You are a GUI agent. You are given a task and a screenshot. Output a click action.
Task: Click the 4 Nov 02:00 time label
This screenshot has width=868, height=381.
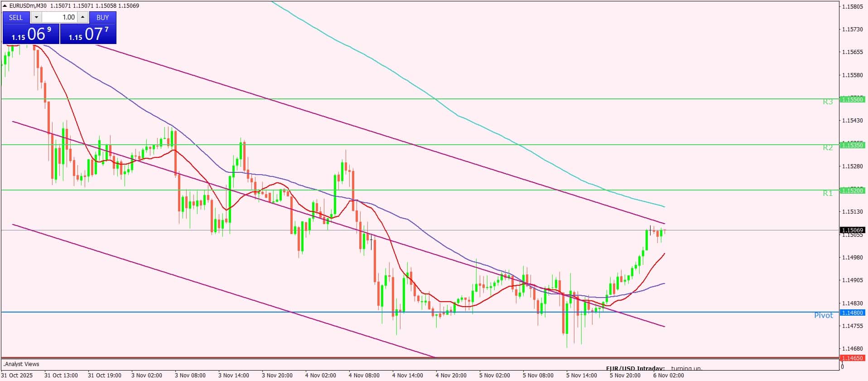point(321,376)
